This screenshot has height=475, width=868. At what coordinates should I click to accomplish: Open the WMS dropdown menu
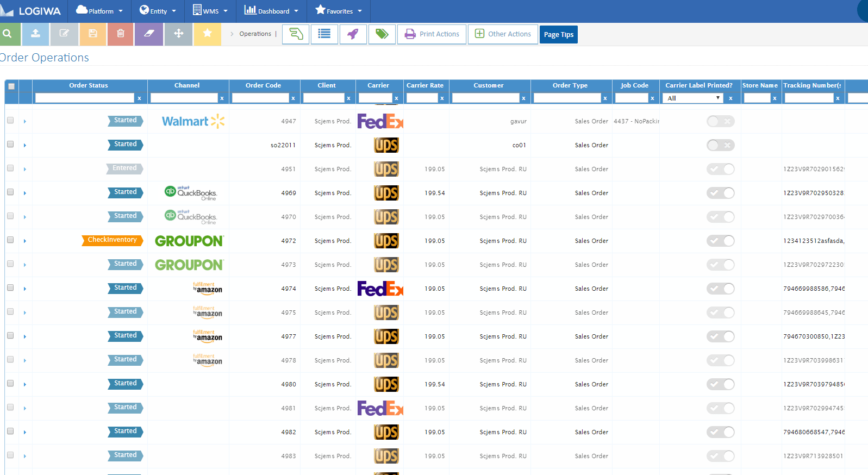210,11
